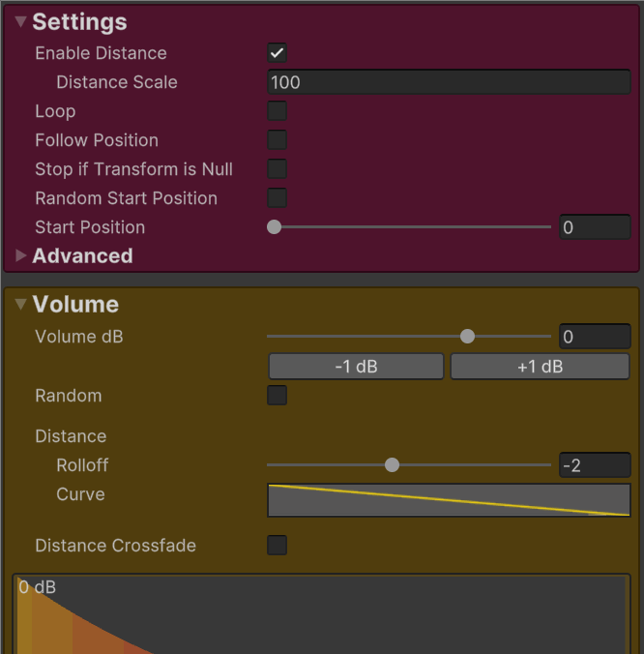Enable Stop if Transform is Null
The image size is (644, 654).
[278, 169]
